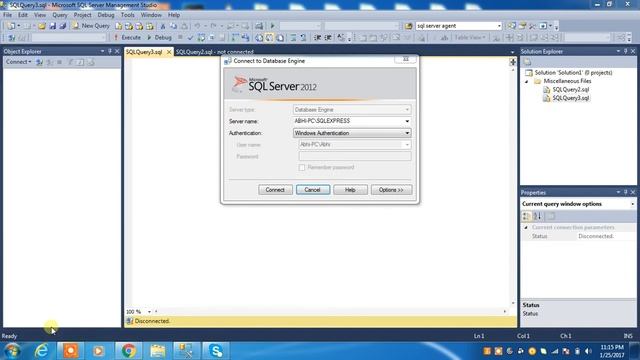
Task: Click Increase Indent icon
Action: point(328,38)
